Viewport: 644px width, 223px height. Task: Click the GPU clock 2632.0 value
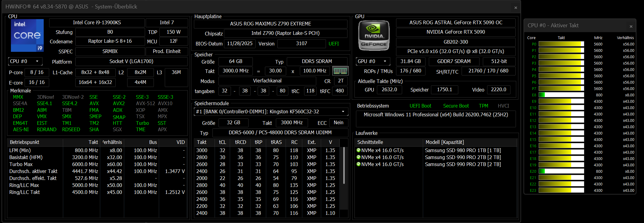389,90
